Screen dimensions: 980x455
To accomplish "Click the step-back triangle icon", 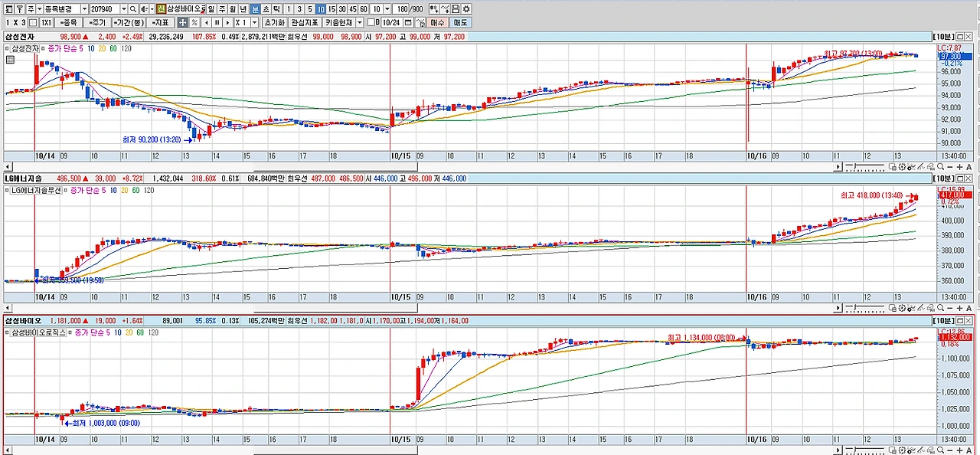I will point(207,22).
